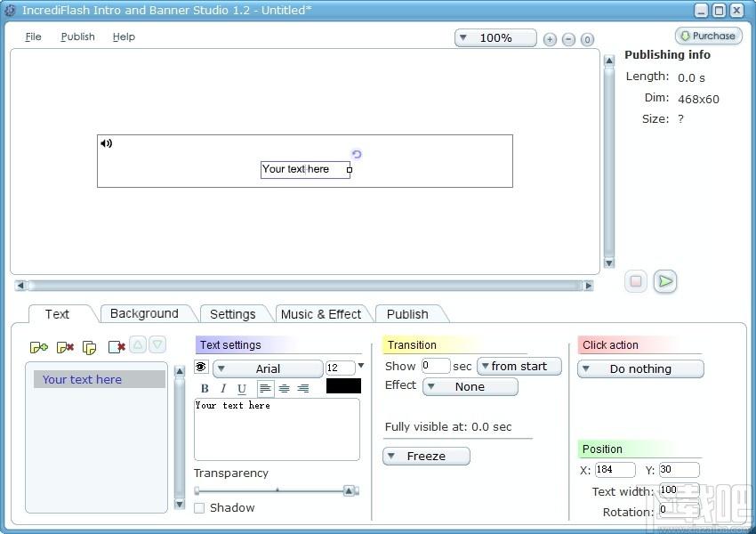This screenshot has height=534, width=756.
Task: Click the zoom in plus icon
Action: coord(550,39)
